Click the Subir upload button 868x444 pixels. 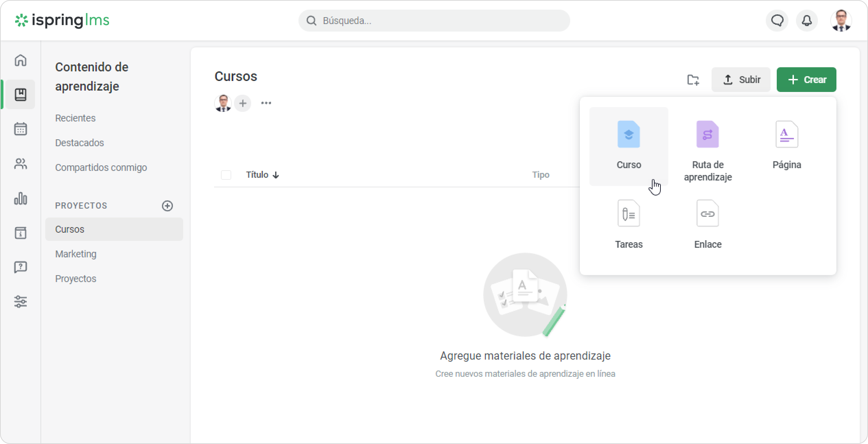[x=741, y=80]
